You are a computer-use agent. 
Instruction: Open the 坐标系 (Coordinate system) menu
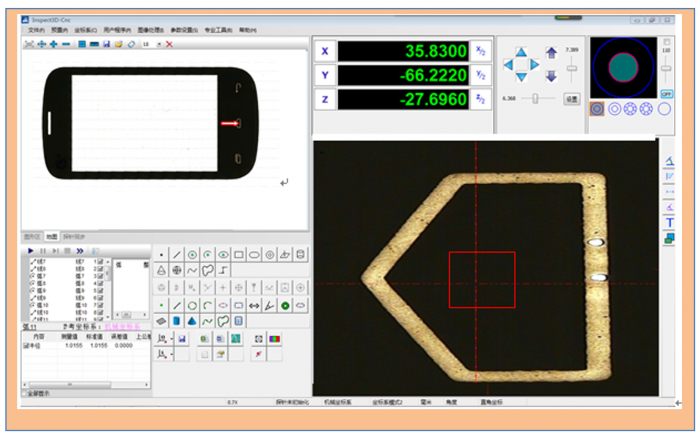(85, 30)
